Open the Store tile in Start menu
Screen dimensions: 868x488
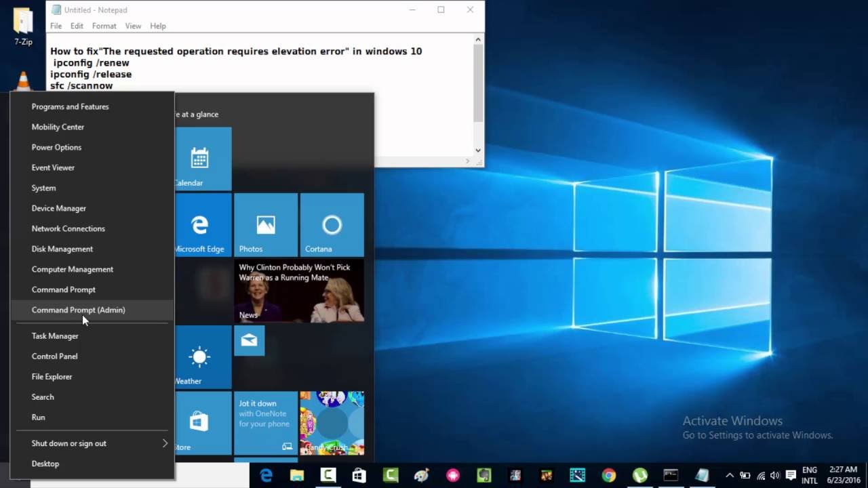coord(203,423)
